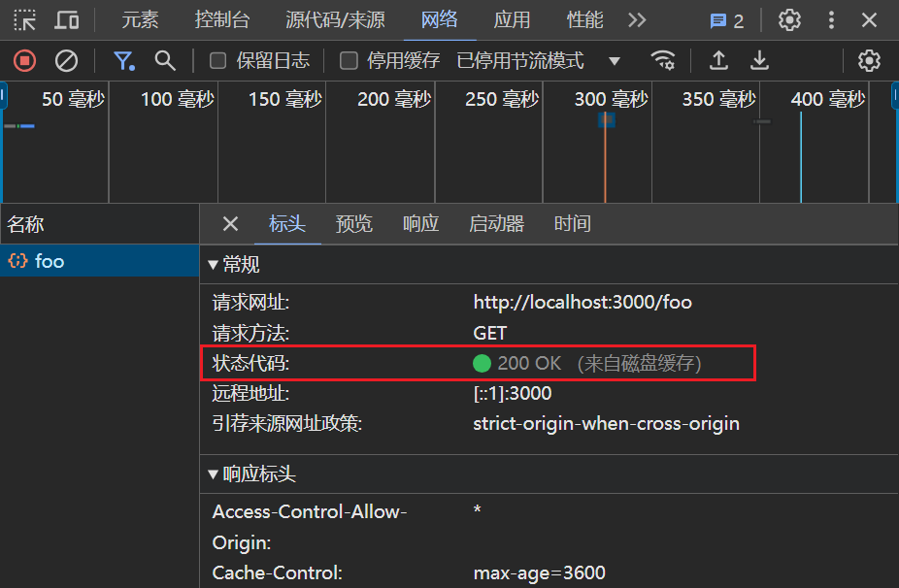
Task: Open DevTools settings gear
Action: (789, 19)
